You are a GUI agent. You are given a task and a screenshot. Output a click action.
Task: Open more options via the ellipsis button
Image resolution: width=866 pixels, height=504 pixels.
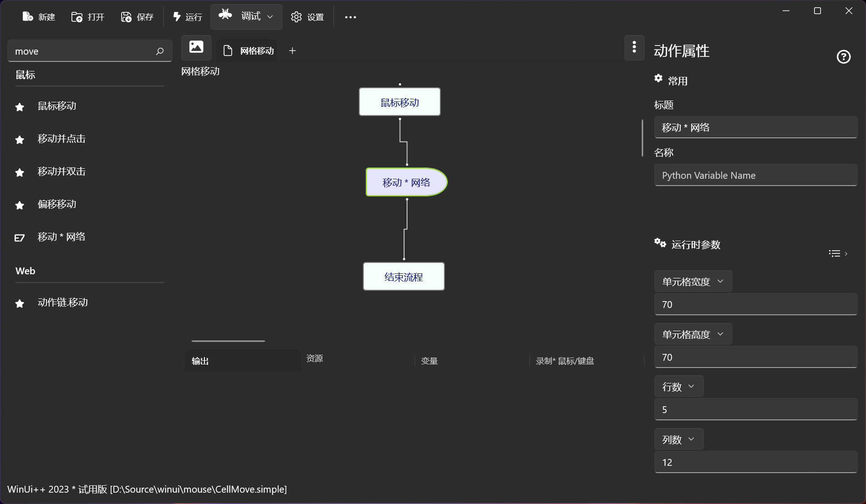click(x=350, y=17)
